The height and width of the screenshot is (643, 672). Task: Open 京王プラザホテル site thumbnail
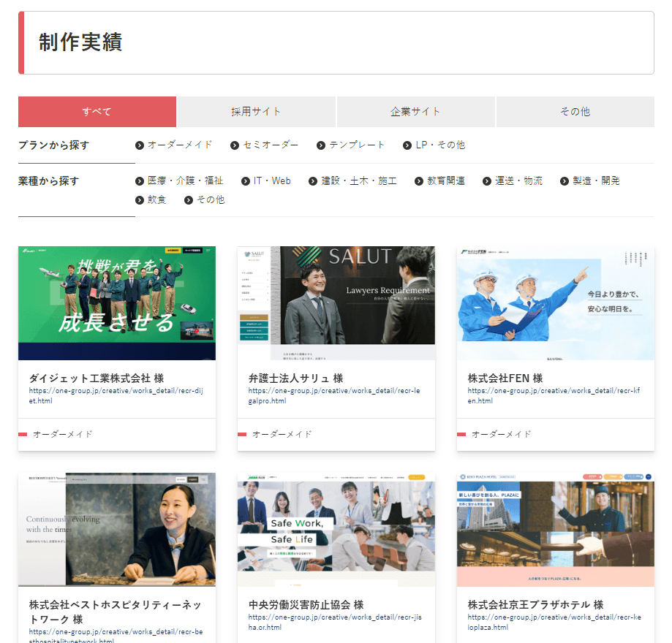click(556, 530)
